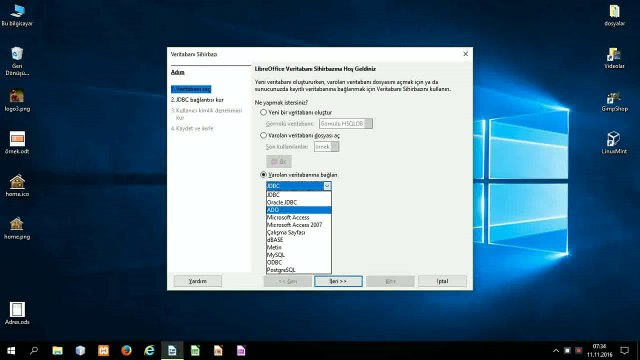
Task: Open taskbar search magnifier
Action: (x=34, y=351)
